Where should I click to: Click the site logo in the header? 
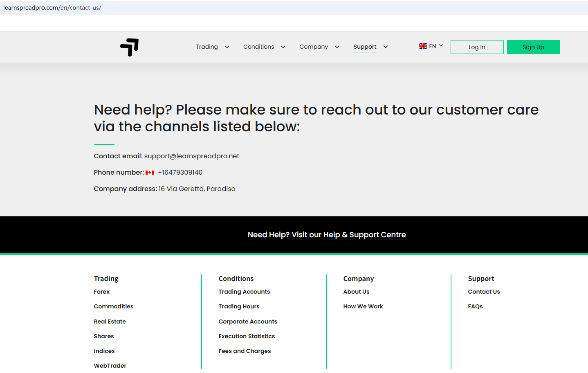point(129,47)
